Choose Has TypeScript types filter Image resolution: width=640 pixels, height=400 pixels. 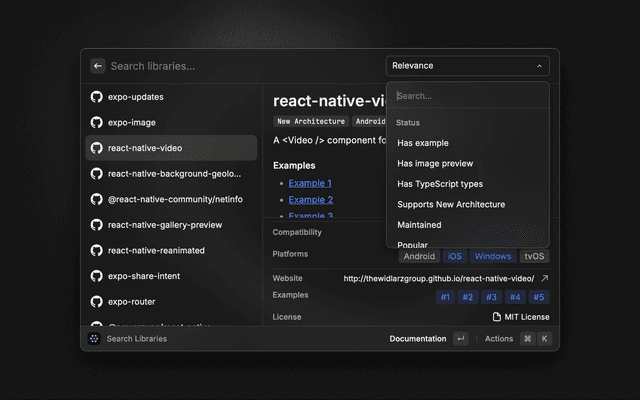point(440,184)
